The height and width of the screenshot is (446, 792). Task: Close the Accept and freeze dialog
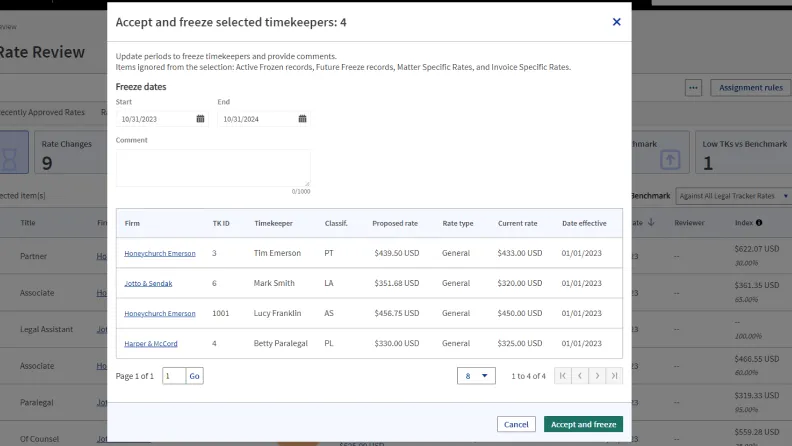click(616, 21)
